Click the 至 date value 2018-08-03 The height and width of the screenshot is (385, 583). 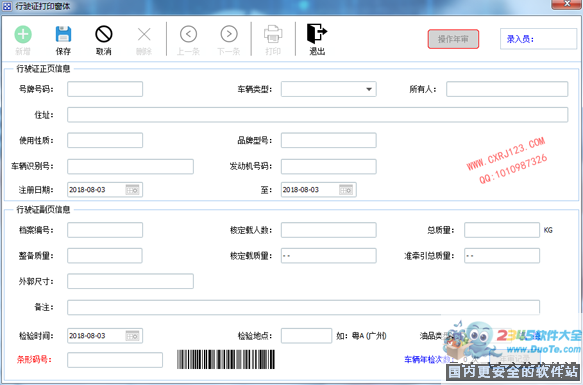[x=301, y=190]
